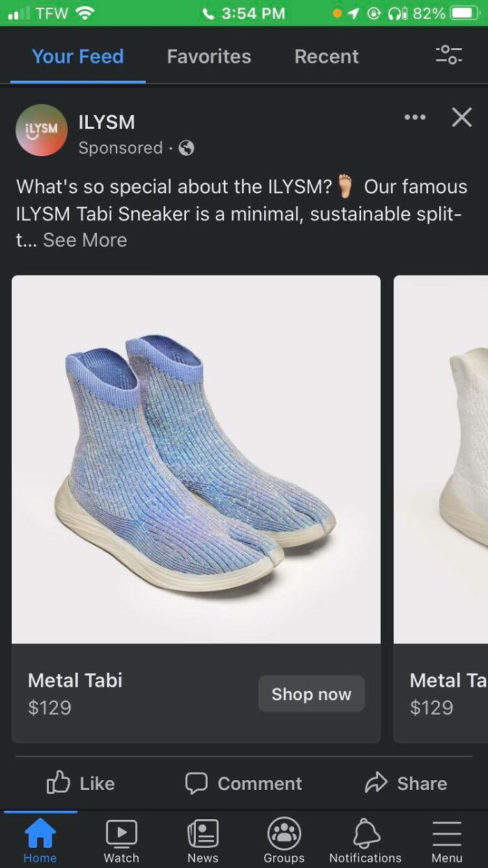Like the ILYSM post
Screen dimensions: 488x868
[x=80, y=784]
